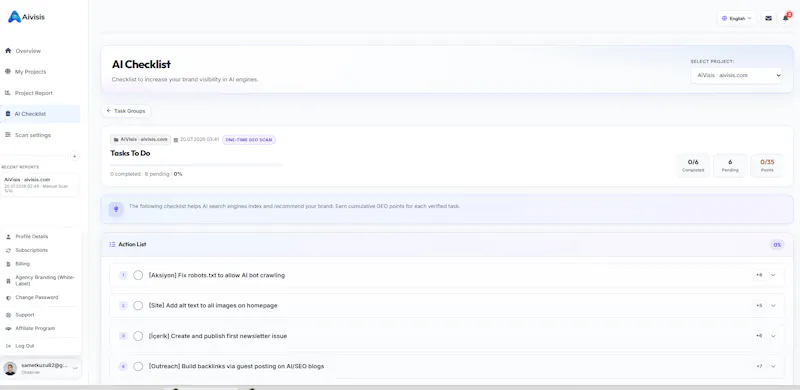Open Support page
Screen dimensions: 800x390
pos(25,315)
